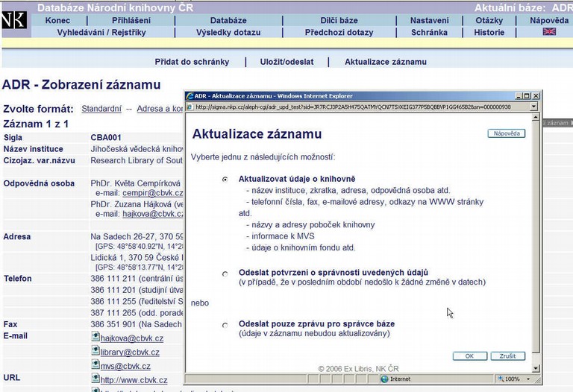
Task: Open the Databáze menu item
Action: coord(228,20)
